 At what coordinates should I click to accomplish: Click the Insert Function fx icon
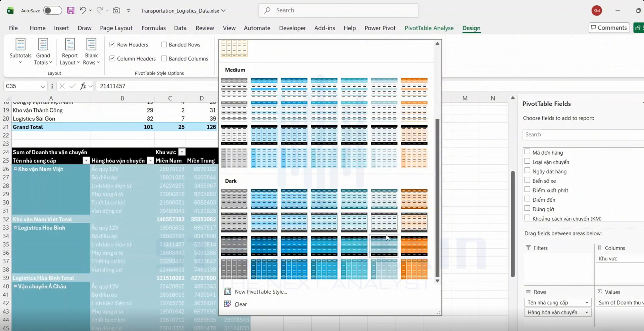pos(83,86)
